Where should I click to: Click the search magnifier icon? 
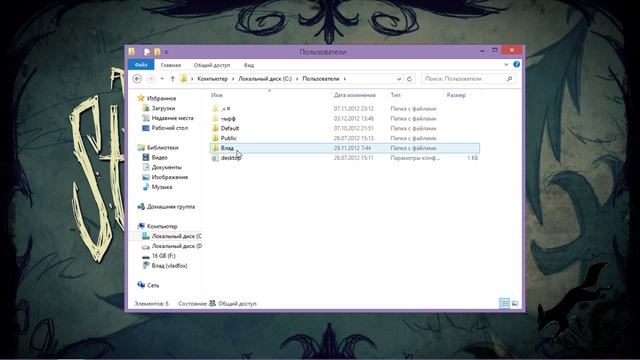click(x=510, y=79)
